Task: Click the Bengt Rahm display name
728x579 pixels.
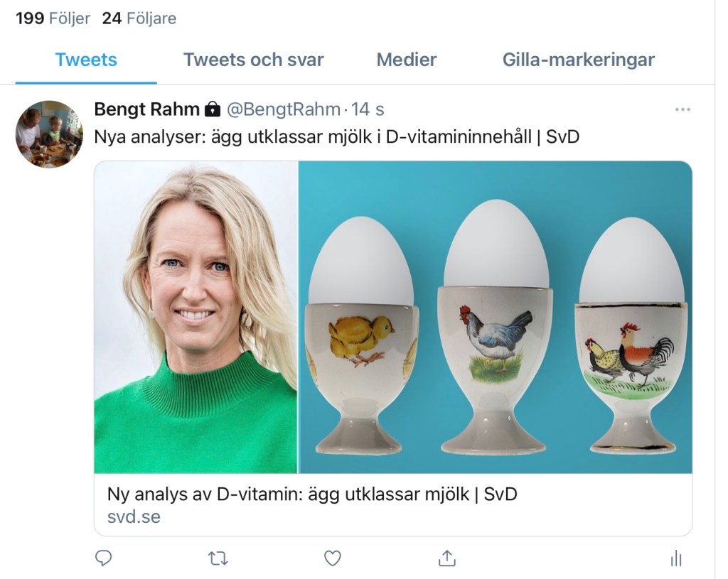Action: coord(147,109)
